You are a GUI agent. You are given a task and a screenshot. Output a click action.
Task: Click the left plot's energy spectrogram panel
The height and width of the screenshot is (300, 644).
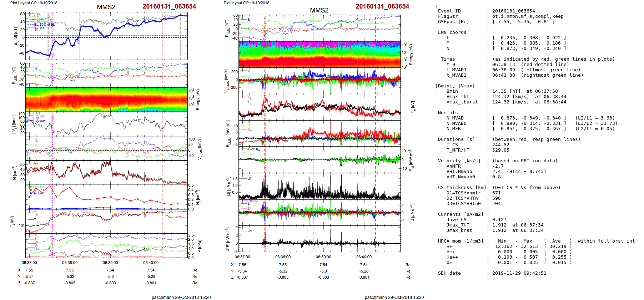pos(106,99)
